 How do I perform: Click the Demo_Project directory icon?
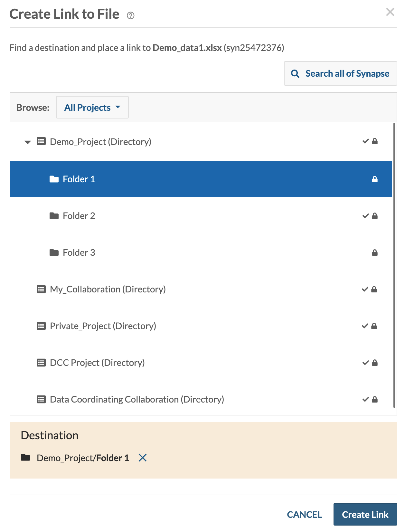pos(41,141)
